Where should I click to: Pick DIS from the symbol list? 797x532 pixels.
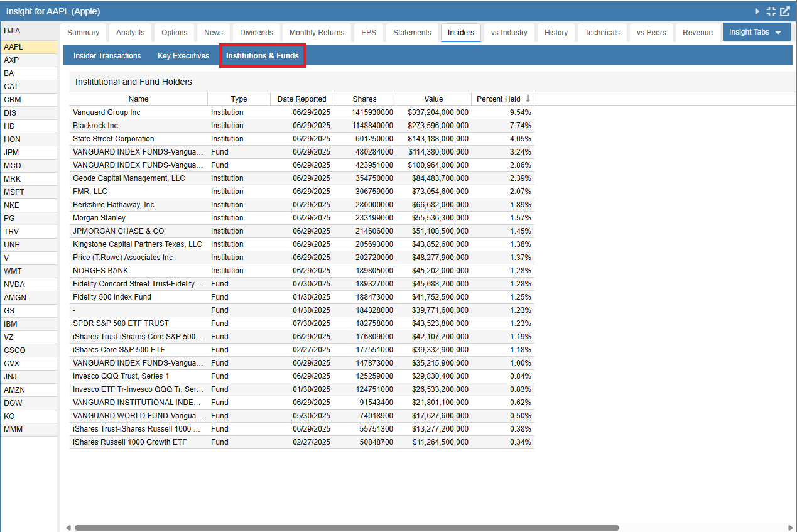29,113
